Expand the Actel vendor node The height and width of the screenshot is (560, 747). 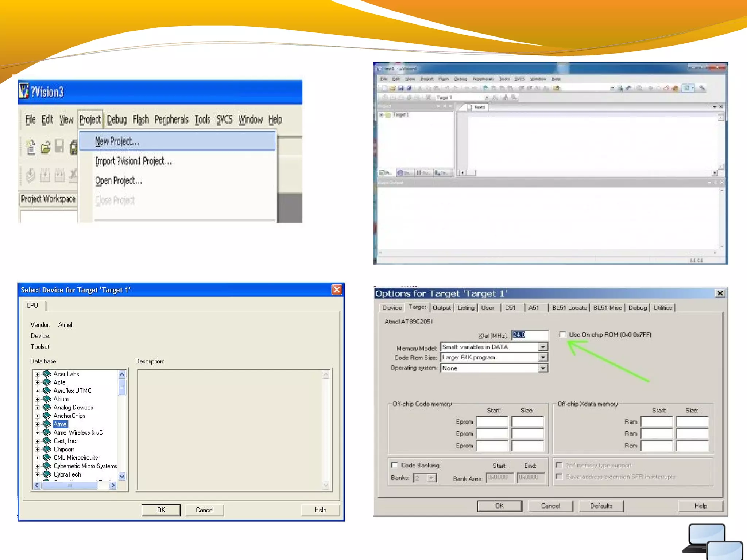tap(37, 382)
